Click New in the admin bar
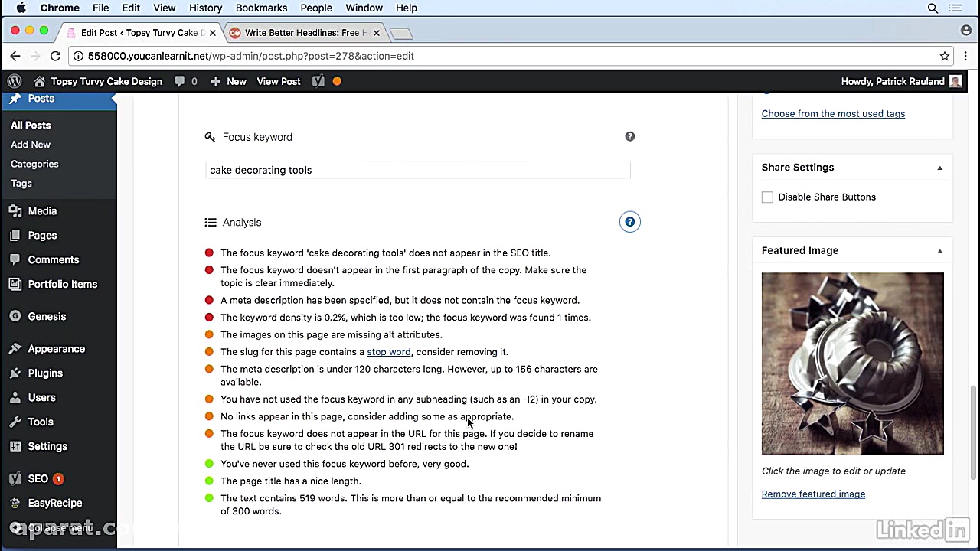The height and width of the screenshot is (551, 980). click(x=228, y=81)
